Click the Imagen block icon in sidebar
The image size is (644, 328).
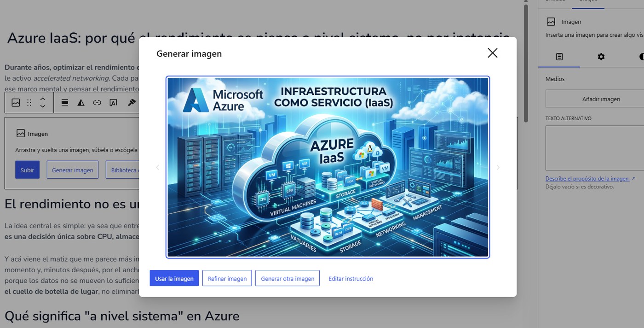[x=551, y=22]
